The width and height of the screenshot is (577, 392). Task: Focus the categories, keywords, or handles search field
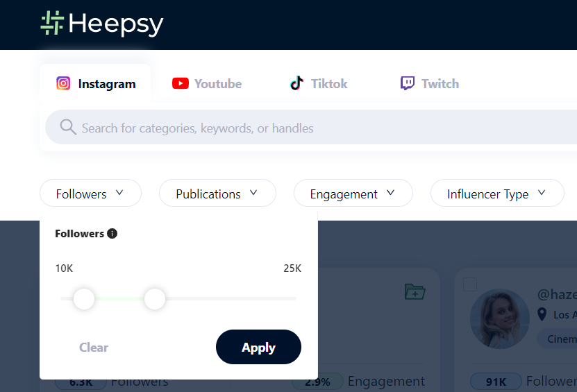(x=311, y=127)
